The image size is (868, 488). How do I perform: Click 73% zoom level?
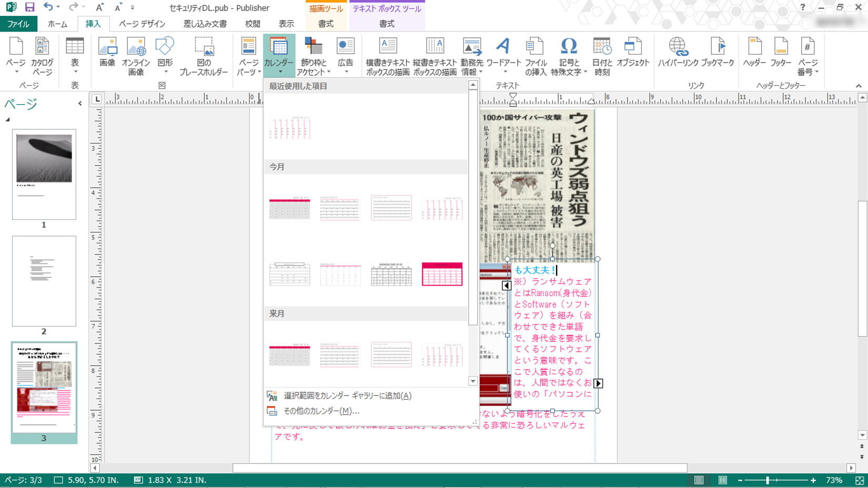point(834,480)
